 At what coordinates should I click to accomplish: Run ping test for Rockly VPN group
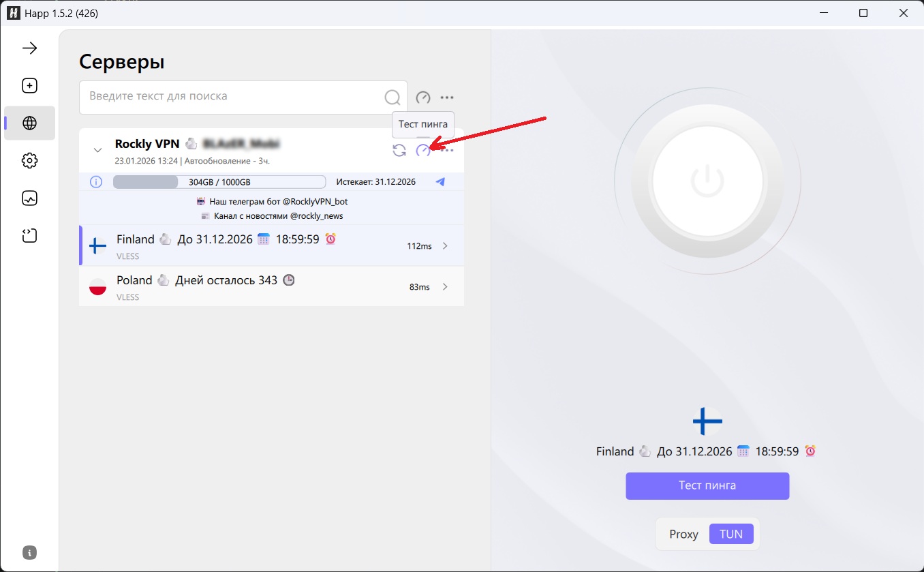[x=423, y=150]
